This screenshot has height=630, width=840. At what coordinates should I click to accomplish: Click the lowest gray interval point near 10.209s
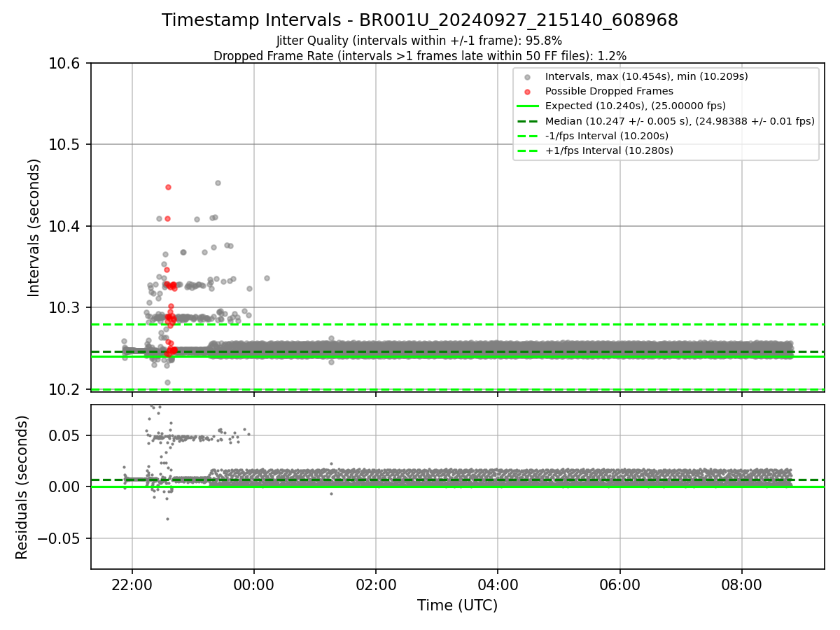pos(167,382)
